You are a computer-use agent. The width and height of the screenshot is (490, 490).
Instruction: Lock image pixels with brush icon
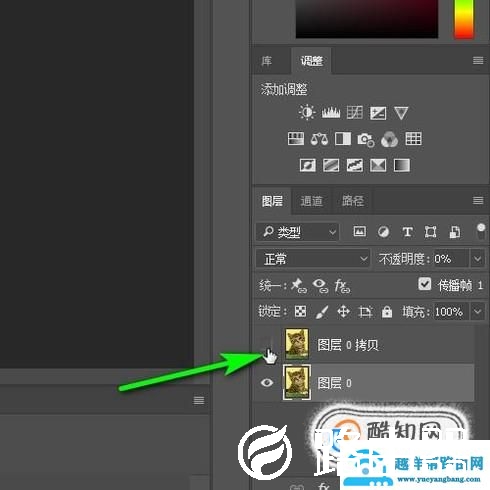click(x=322, y=312)
